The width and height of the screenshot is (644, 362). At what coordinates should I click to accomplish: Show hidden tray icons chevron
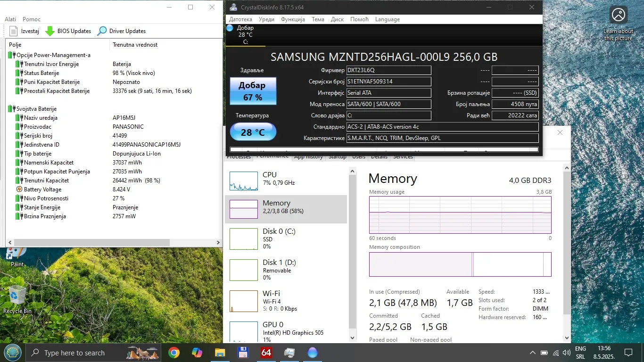pyautogui.click(x=533, y=353)
